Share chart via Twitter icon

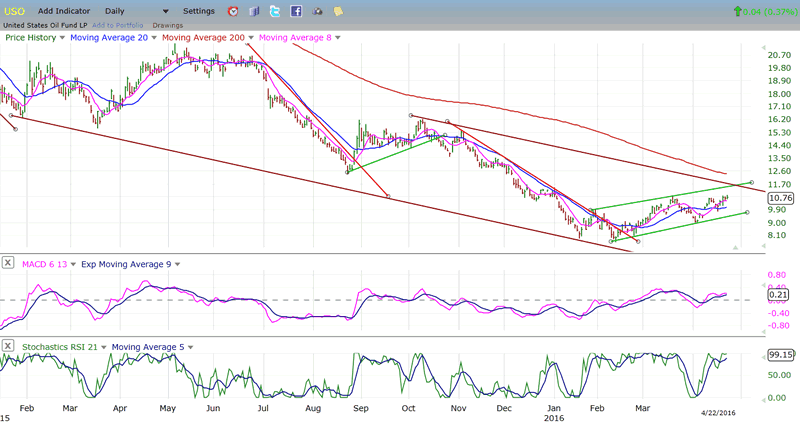pyautogui.click(x=275, y=11)
